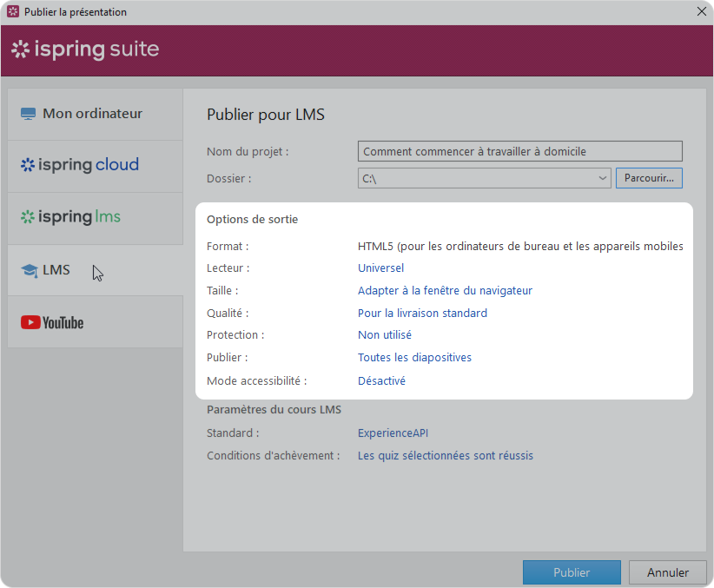Click the blue Publier button
Image resolution: width=714 pixels, height=588 pixels.
[572, 572]
